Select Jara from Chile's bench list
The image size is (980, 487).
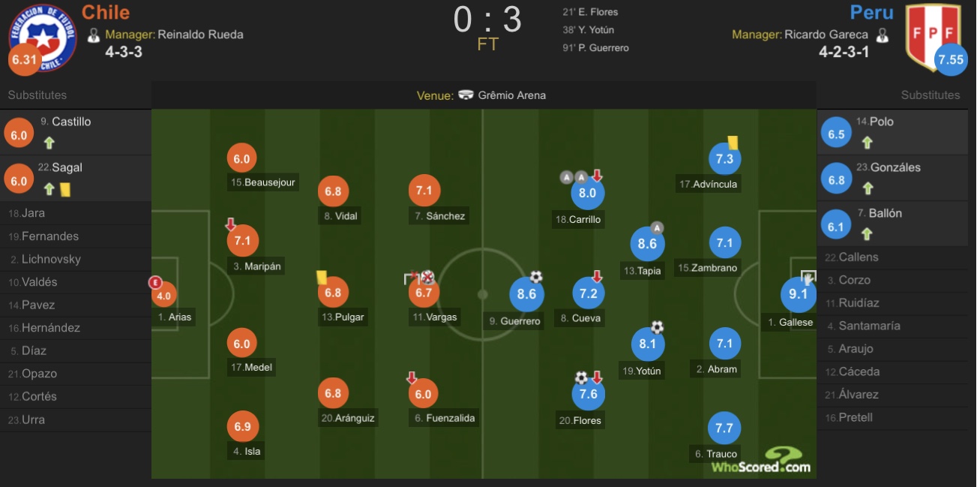[76, 213]
